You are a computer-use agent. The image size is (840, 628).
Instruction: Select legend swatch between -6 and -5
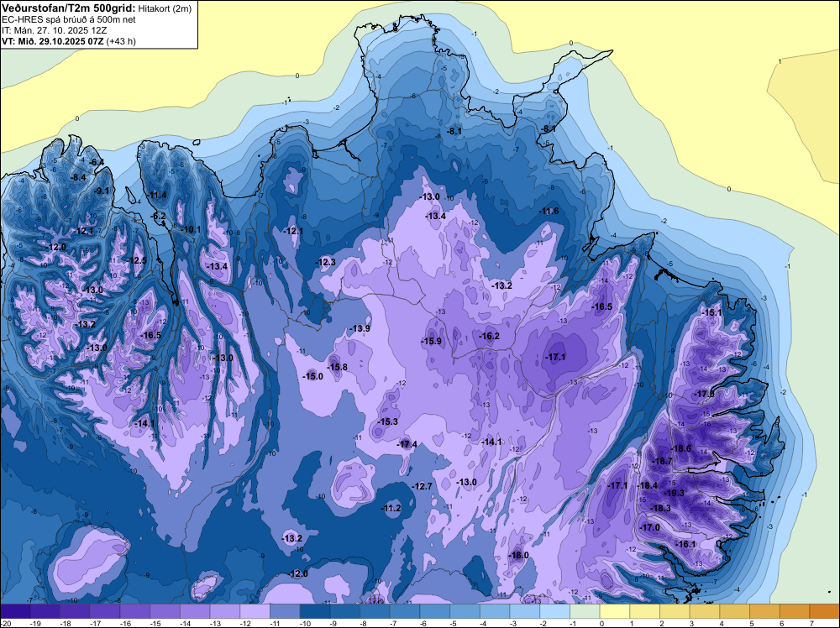point(435,611)
